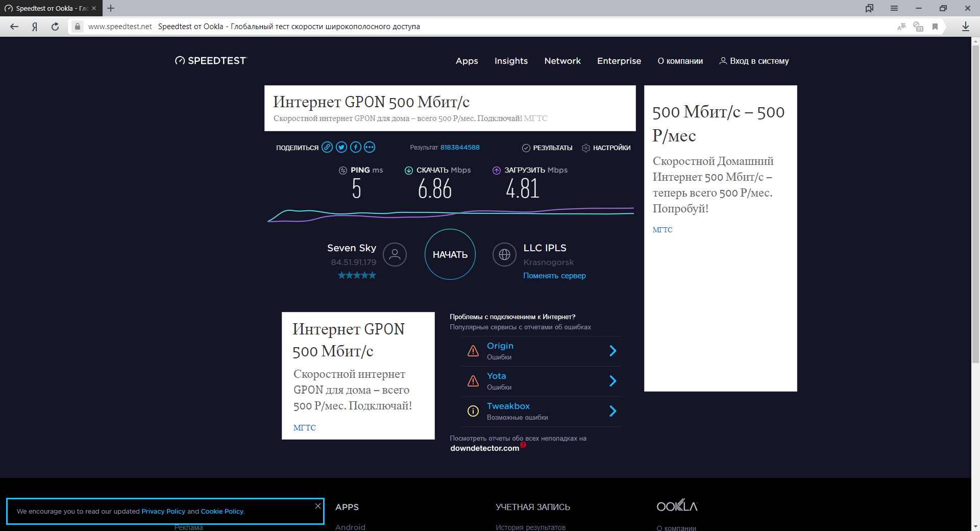This screenshot has height=531, width=980.
Task: Open the Network menu
Action: [x=562, y=61]
